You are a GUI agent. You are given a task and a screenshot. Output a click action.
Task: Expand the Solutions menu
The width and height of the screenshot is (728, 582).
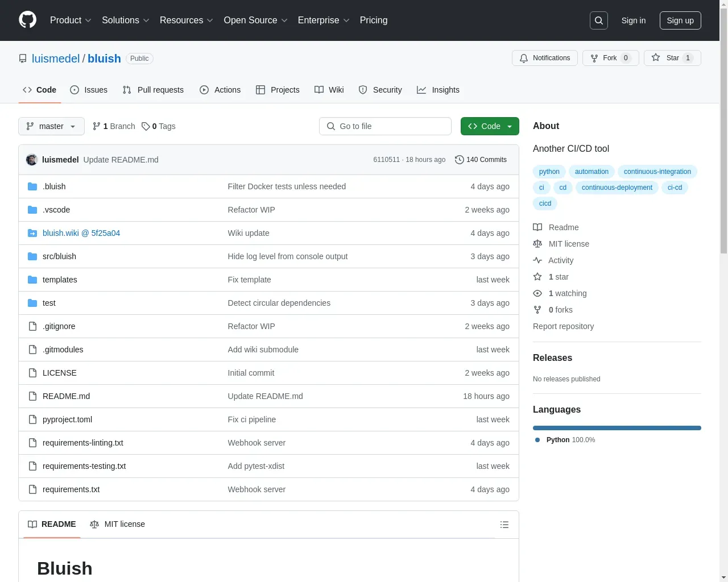[x=126, y=20]
